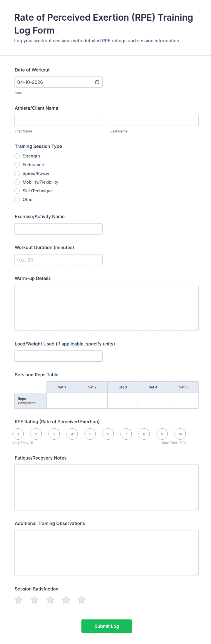Click the Workout Duration minutes field
Image resolution: width=211 pixels, height=644 pixels.
58,260
